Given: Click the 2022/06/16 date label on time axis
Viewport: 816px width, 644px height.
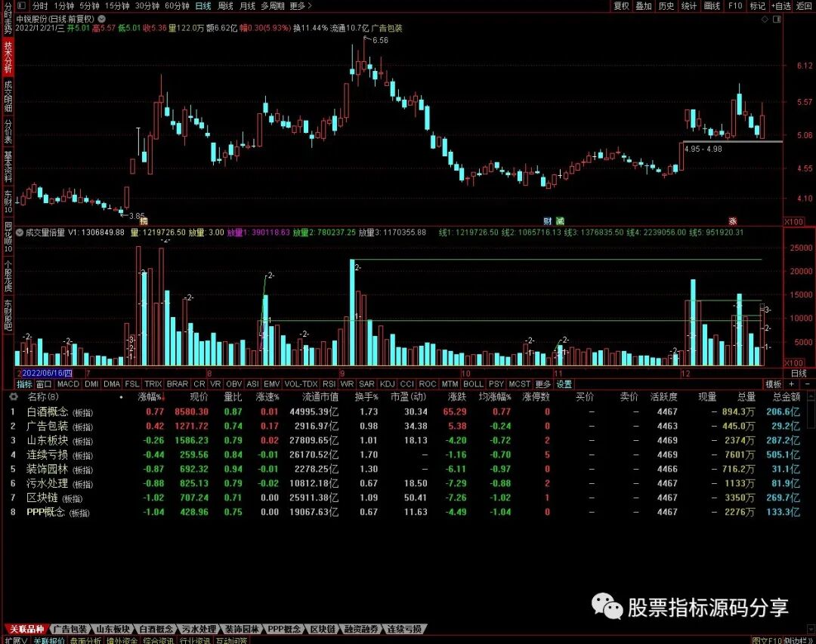Looking at the screenshot, I should [46, 373].
